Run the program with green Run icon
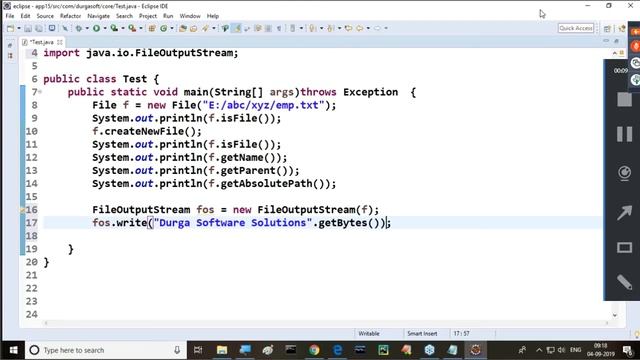The width and height of the screenshot is (640, 360). (96, 28)
